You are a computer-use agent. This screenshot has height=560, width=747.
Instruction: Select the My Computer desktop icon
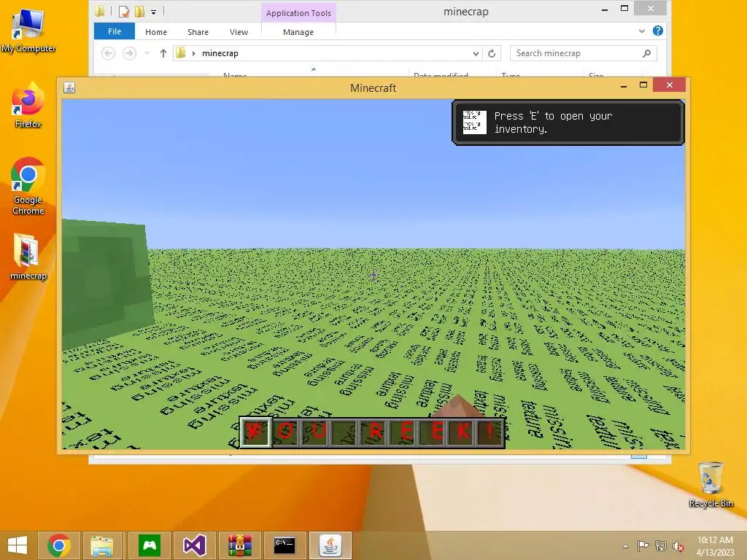[28, 30]
